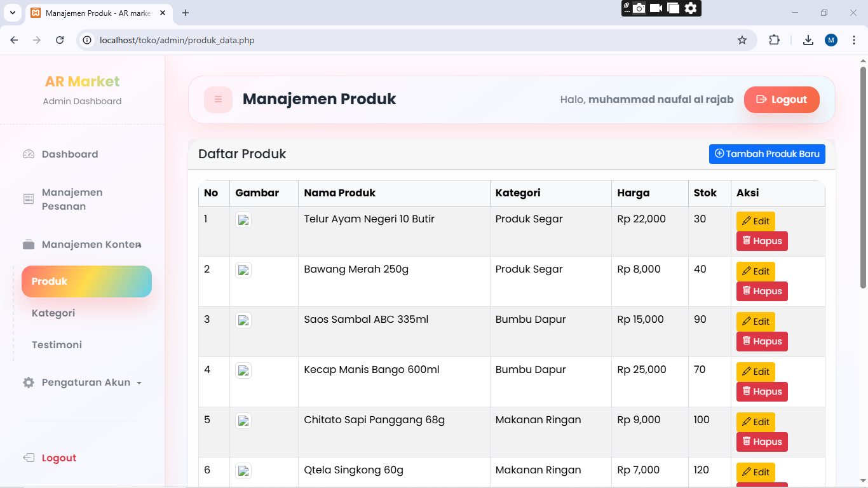Click the camera screenshot icon in the recorder bar
Image resolution: width=868 pixels, height=488 pixels.
tap(639, 8)
